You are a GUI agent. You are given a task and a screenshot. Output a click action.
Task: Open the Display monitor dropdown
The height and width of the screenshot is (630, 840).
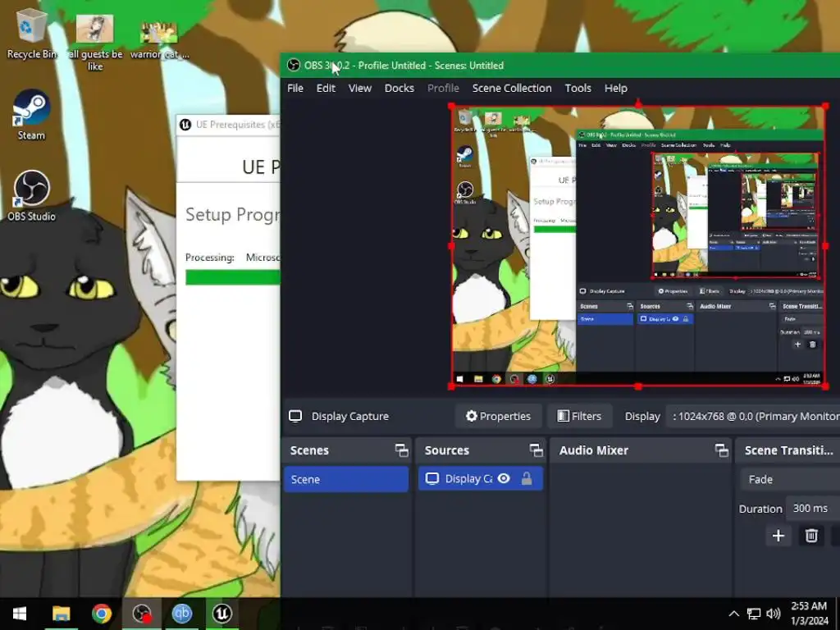pos(754,416)
